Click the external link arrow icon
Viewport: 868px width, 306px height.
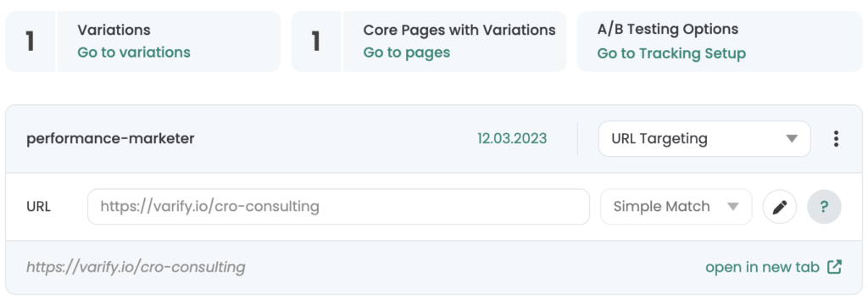point(834,267)
